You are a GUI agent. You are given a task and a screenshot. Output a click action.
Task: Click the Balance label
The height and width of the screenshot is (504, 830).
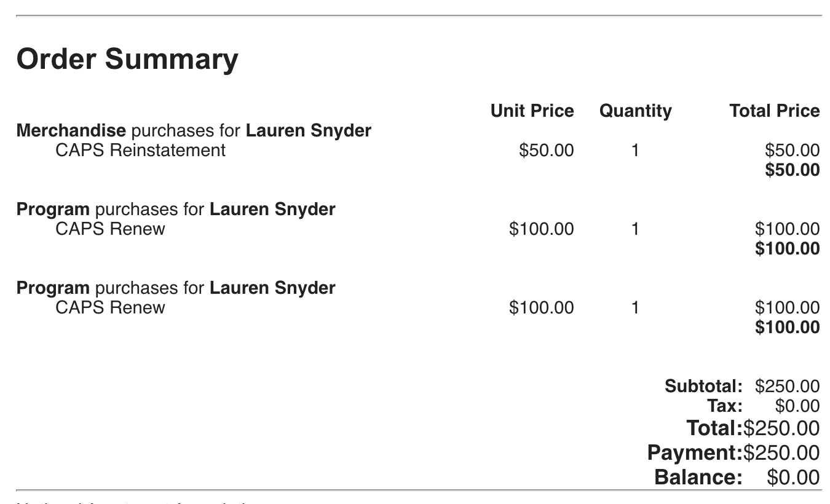698,477
